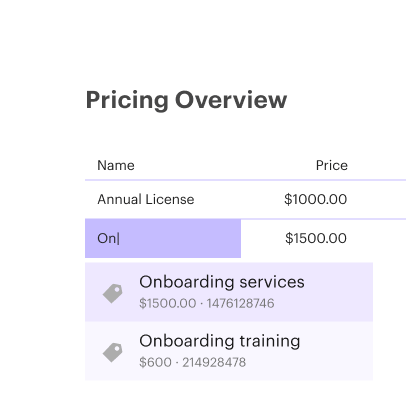The height and width of the screenshot is (406, 406).
Task: Select the Annual License name cell
Action: click(146, 199)
